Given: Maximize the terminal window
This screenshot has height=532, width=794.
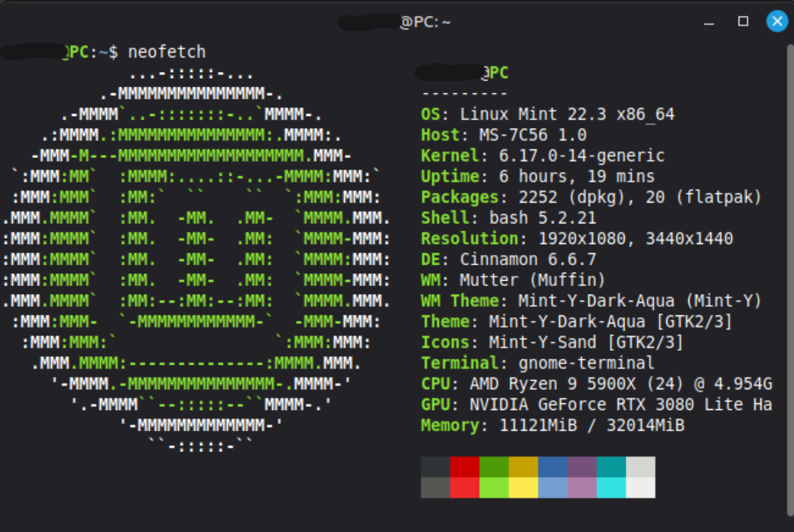Looking at the screenshot, I should pyautogui.click(x=743, y=21).
